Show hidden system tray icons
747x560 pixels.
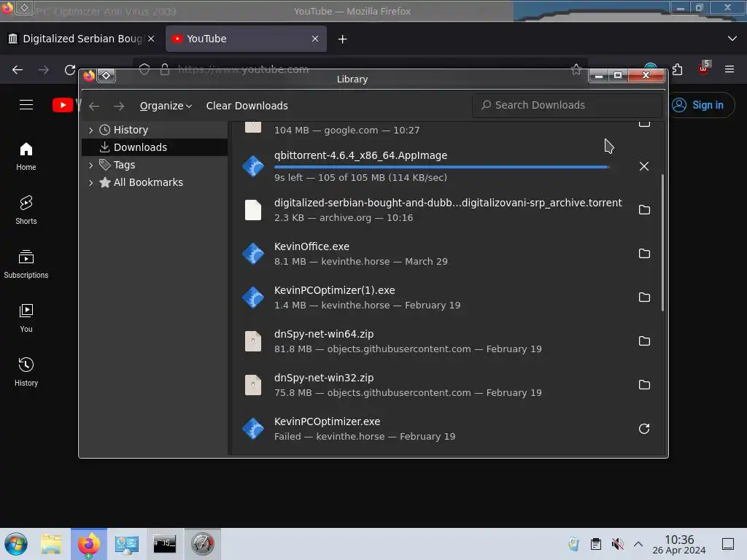(638, 544)
